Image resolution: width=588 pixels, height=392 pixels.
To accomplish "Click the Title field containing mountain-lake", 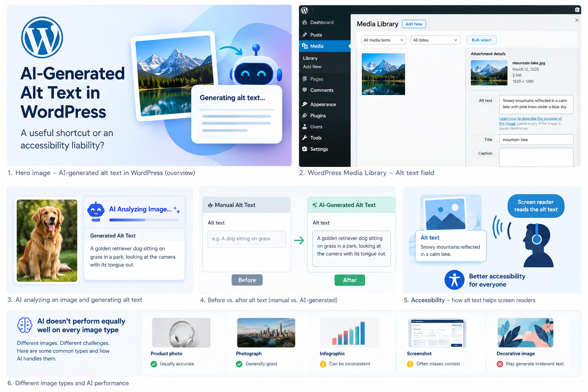I will (536, 140).
